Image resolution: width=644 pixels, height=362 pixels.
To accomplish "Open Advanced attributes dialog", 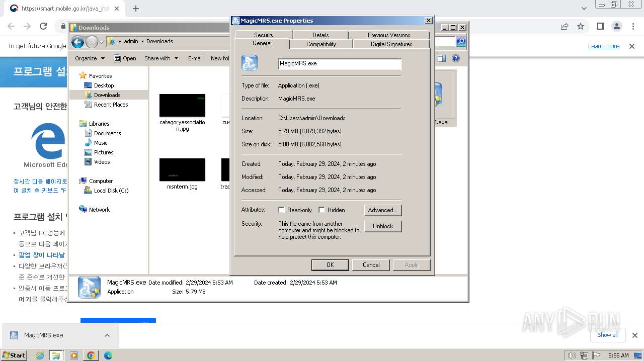I will click(383, 210).
